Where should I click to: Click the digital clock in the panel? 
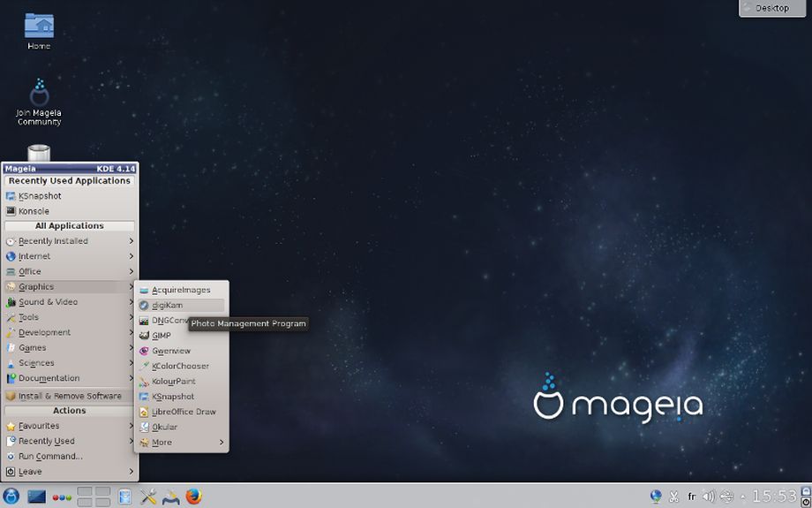tap(775, 497)
